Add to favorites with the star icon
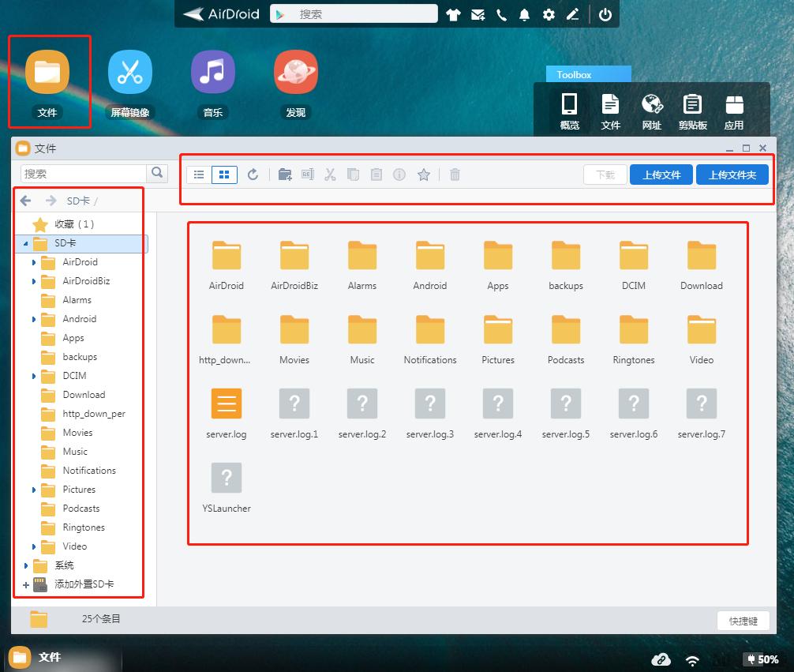Screen dimensions: 794x672 tap(423, 175)
